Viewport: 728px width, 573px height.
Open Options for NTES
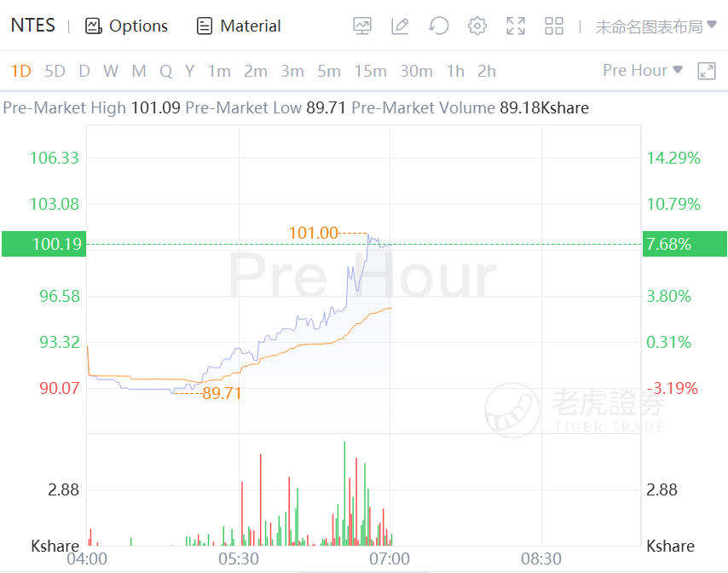[126, 26]
